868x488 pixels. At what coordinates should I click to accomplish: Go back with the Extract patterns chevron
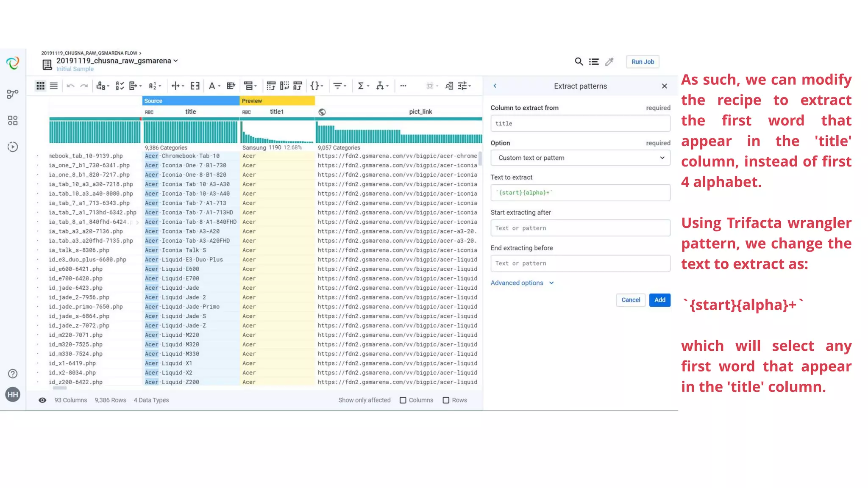[x=495, y=86]
